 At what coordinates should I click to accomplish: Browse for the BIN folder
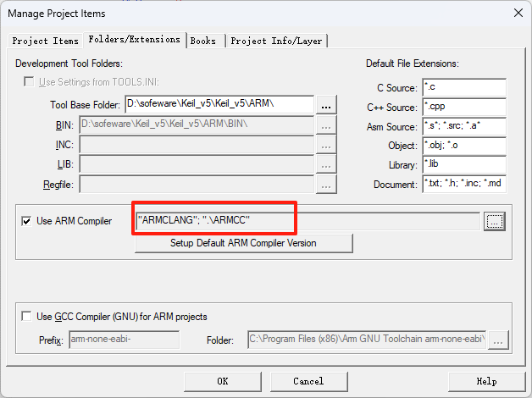[x=326, y=124]
